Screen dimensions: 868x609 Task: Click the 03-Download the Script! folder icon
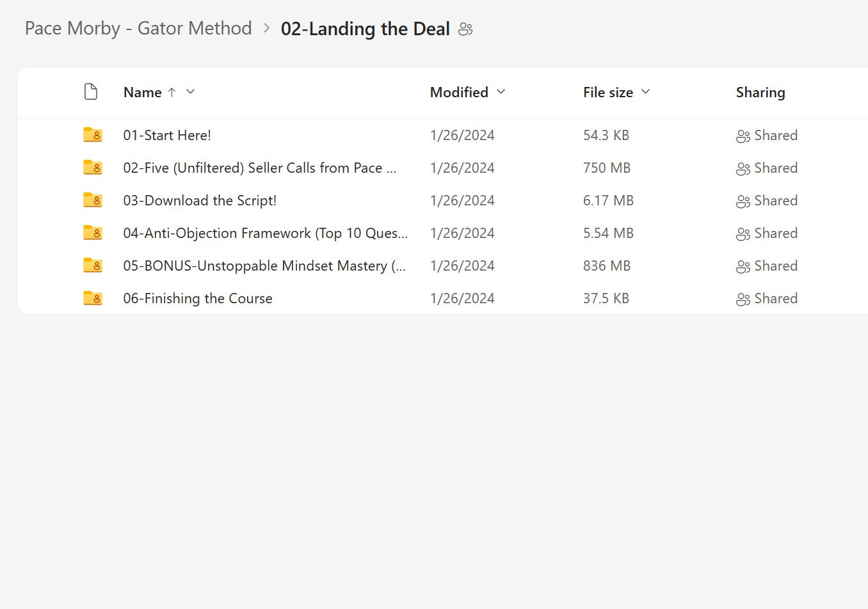[x=93, y=200]
